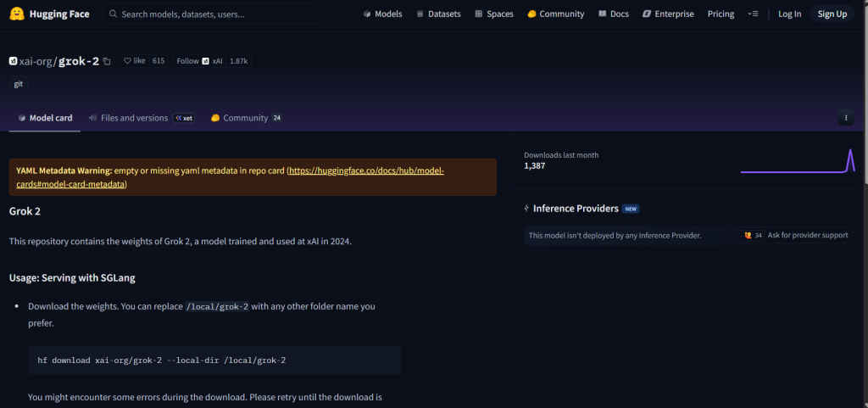Go to Spaces in top navigation
Image resolution: width=868 pixels, height=408 pixels.
tap(494, 14)
